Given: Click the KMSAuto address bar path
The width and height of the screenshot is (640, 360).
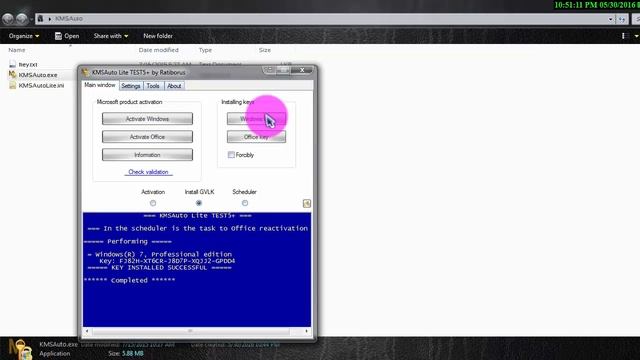Looking at the screenshot, I should (69, 19).
